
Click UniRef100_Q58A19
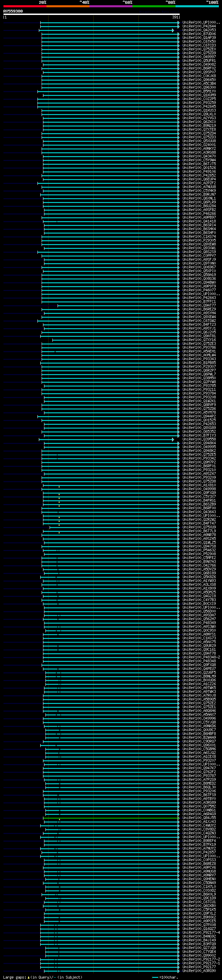(x=199, y=275)
